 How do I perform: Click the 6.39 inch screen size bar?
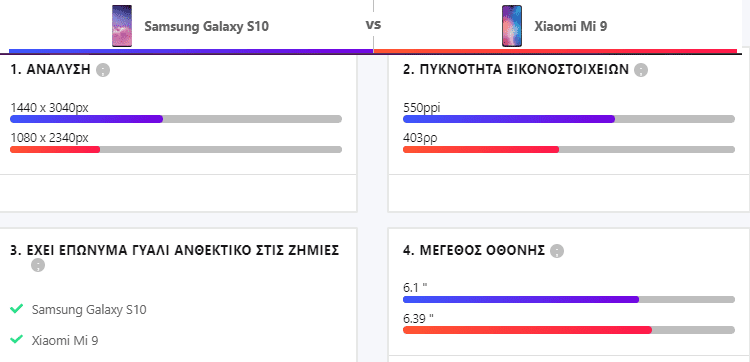click(x=569, y=330)
